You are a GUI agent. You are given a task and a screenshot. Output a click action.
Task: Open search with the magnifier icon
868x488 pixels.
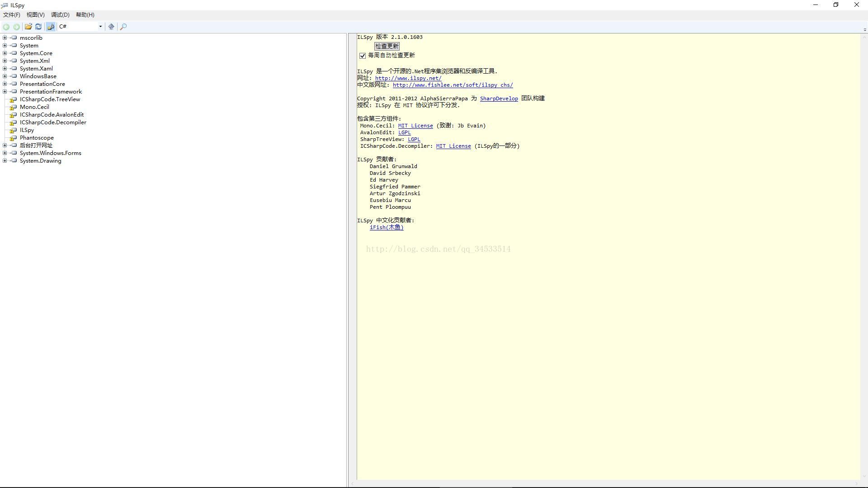[x=123, y=27]
